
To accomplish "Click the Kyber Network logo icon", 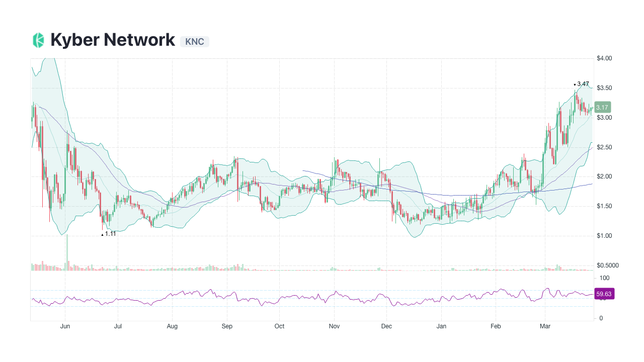I will 38,40.
